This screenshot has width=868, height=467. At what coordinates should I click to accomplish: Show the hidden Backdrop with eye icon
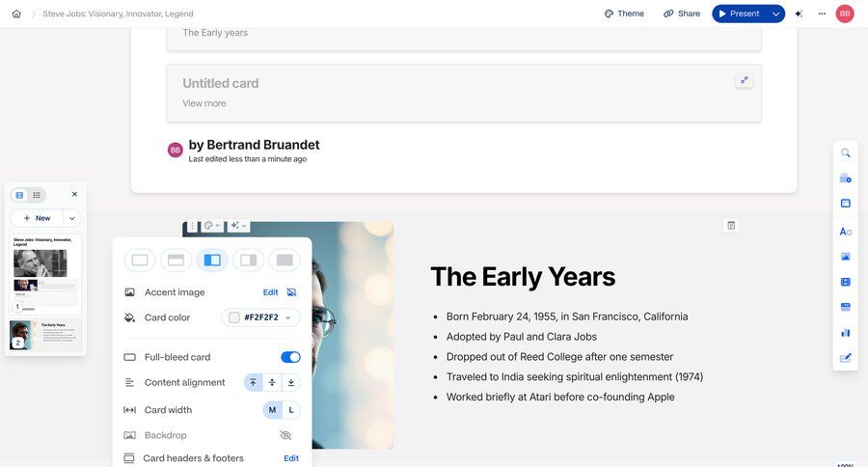tap(285, 435)
